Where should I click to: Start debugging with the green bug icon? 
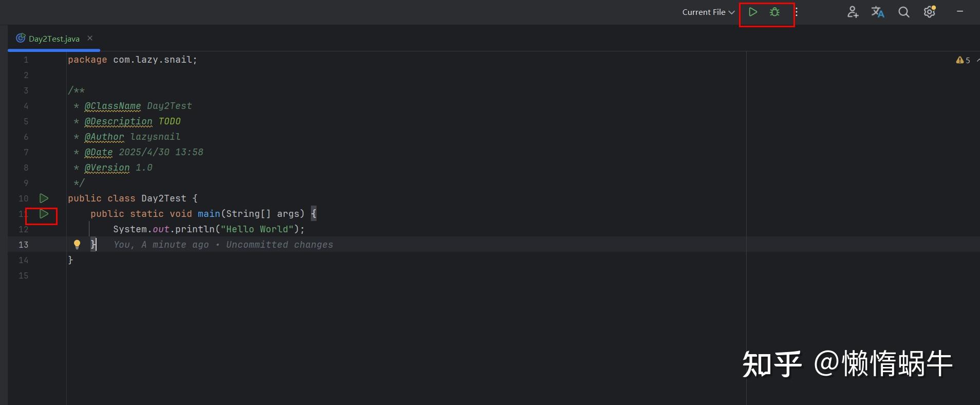tap(774, 12)
